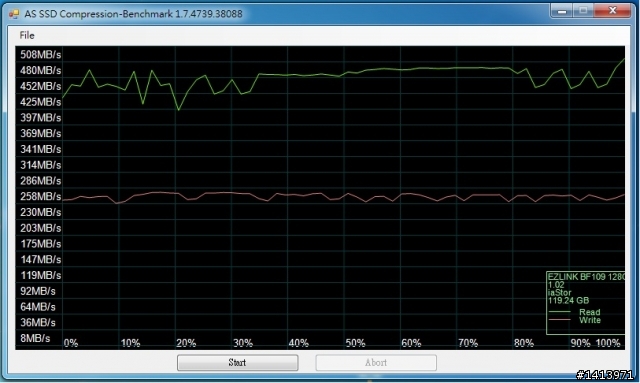Viewport: 640px width, 383px height.
Task: Click the 425MB/s axis label
Action: 40,102
